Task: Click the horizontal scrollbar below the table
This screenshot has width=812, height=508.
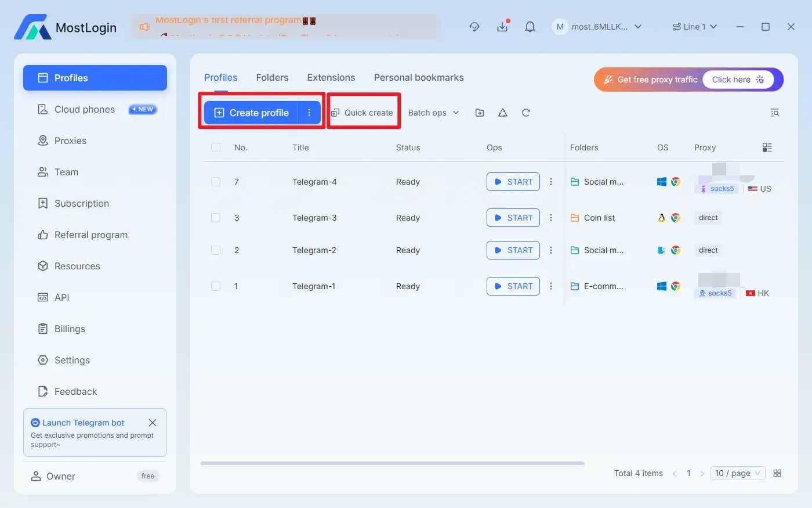Action: pos(392,463)
